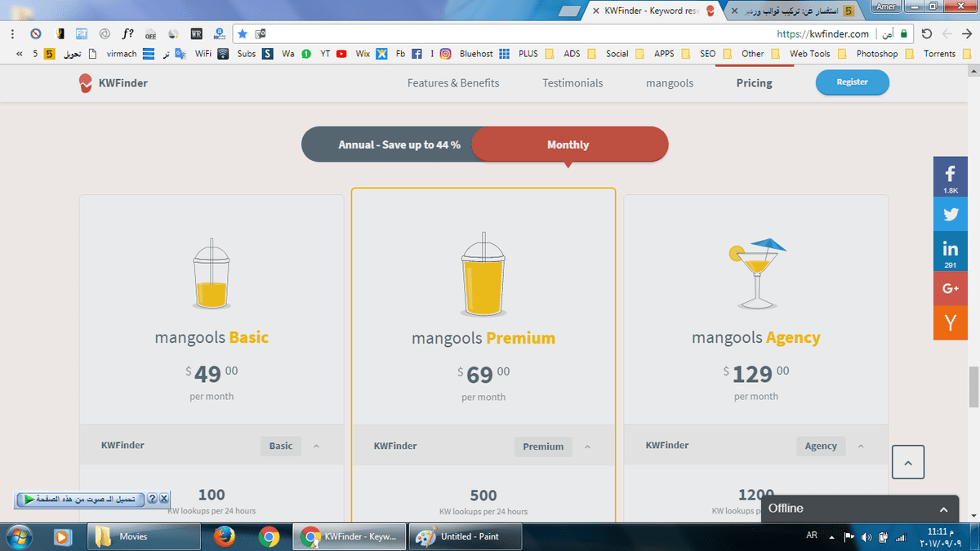Show hidden system tray icons arrow
The width and height of the screenshot is (980, 551).
click(831, 537)
